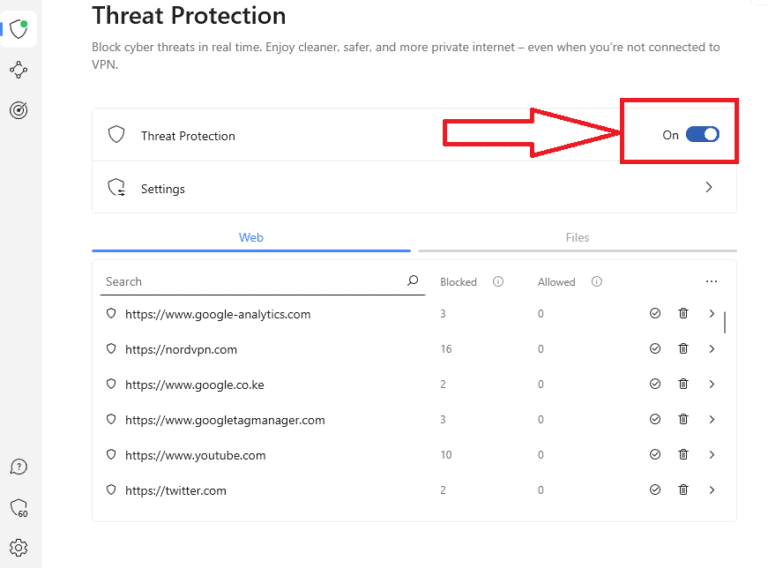Delete the nordvpn.com entry with the trash icon
Viewport: 768px width, 568px height.
(x=683, y=349)
